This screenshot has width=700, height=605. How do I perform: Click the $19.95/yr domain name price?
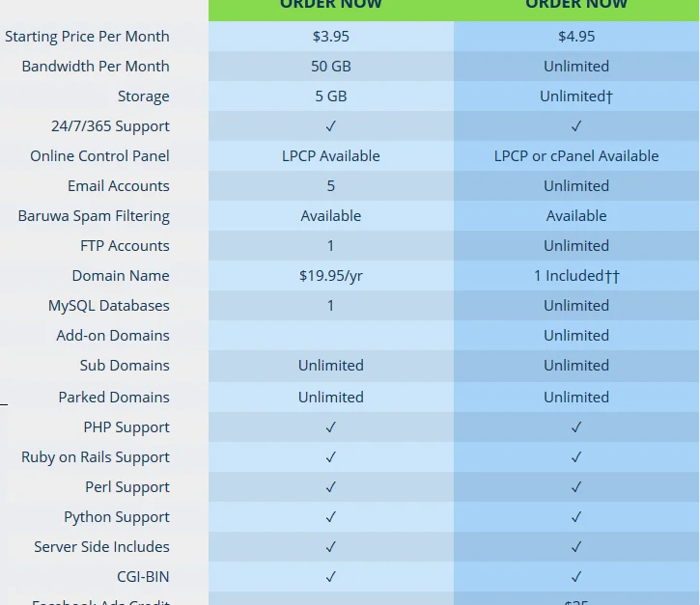pyautogui.click(x=331, y=276)
